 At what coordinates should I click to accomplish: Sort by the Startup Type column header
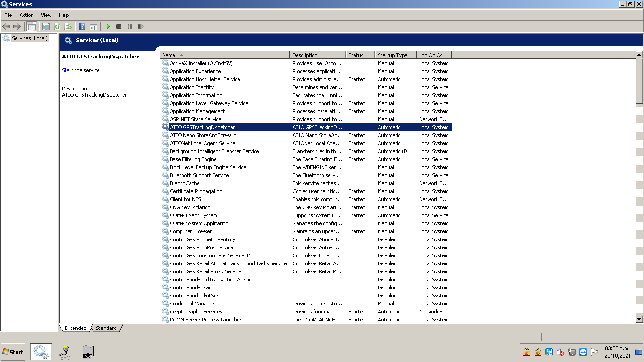tap(396, 55)
